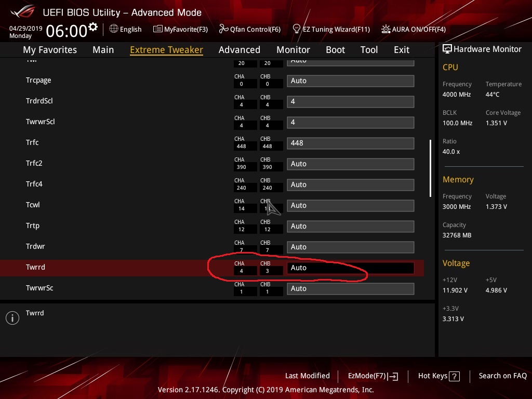Click Last Modified

[x=308, y=376]
